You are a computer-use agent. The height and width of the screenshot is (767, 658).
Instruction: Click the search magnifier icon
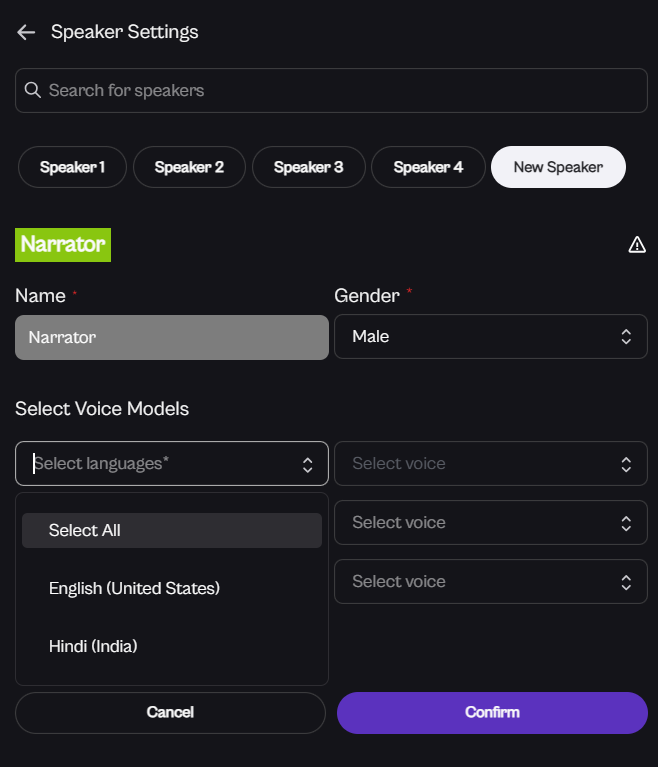[33, 90]
